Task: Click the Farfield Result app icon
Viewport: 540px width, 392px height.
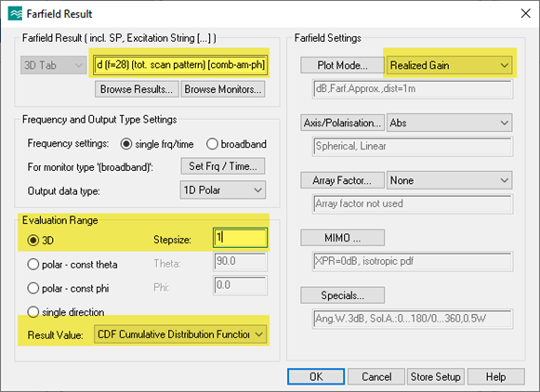Action: 15,14
